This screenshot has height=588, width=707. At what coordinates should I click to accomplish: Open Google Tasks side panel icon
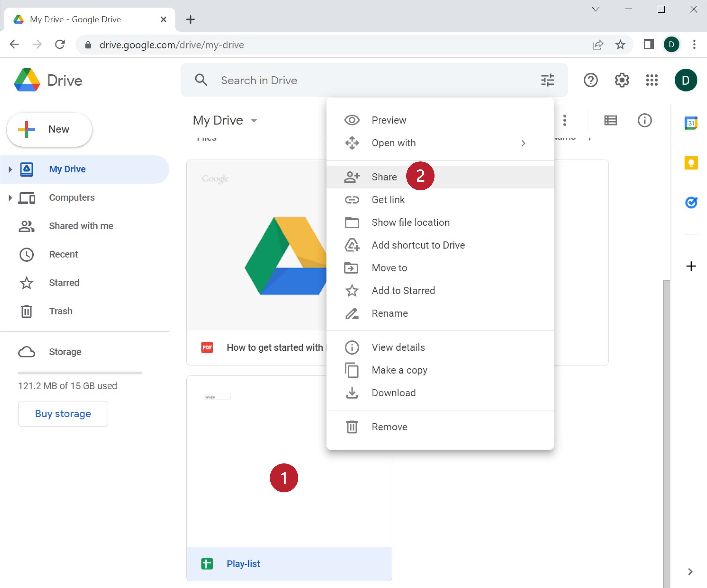click(x=691, y=203)
